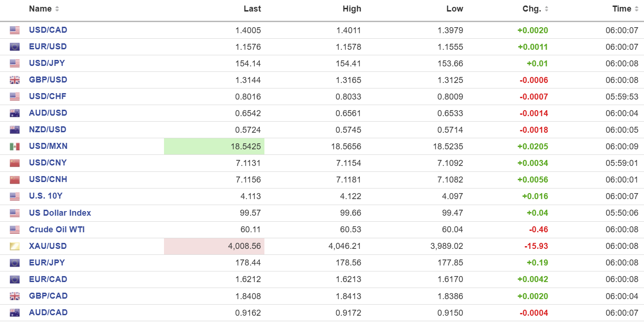Open the US Dollar Index link

(x=60, y=212)
